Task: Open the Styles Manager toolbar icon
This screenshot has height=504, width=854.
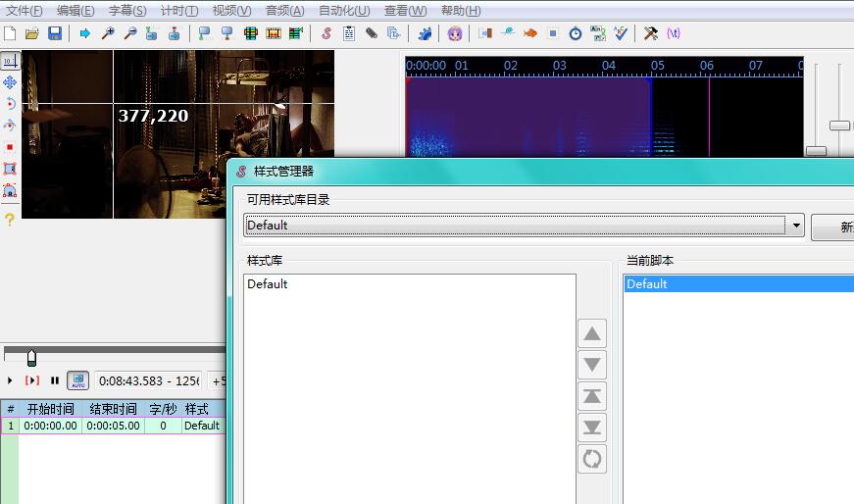Action: (x=327, y=33)
